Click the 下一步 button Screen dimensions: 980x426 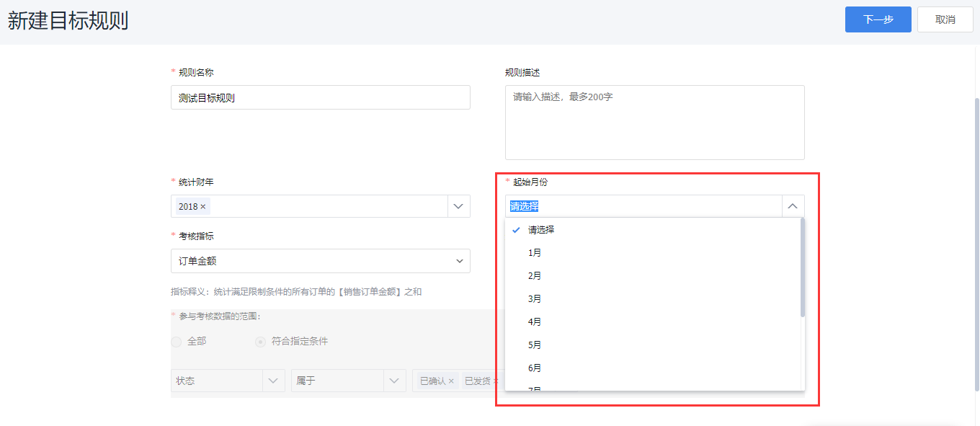point(878,19)
